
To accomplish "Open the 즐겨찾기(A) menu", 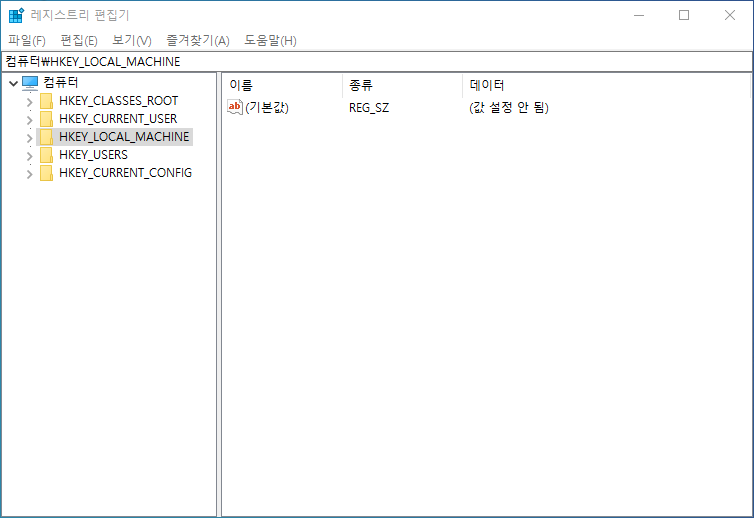I will [198, 40].
